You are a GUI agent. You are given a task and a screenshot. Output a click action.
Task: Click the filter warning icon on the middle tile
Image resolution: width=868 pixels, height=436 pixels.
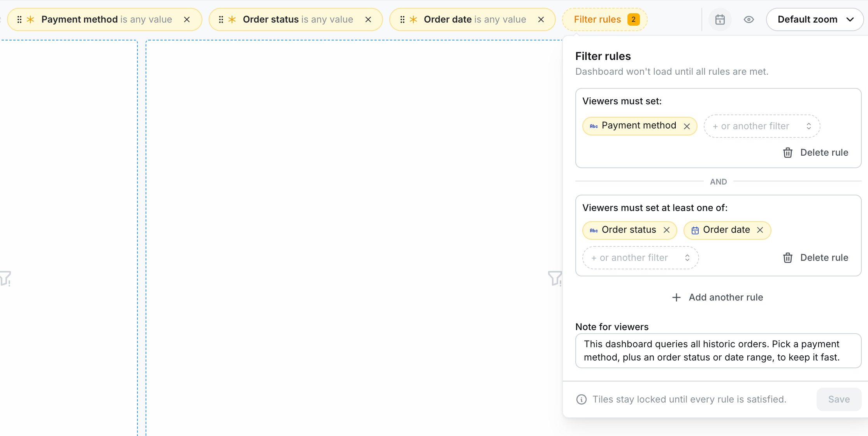[555, 278]
